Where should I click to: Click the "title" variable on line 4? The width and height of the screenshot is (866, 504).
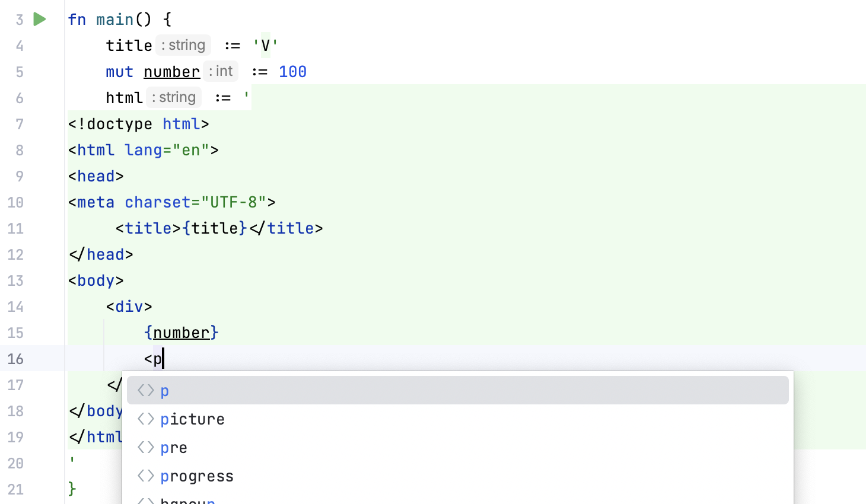click(129, 45)
